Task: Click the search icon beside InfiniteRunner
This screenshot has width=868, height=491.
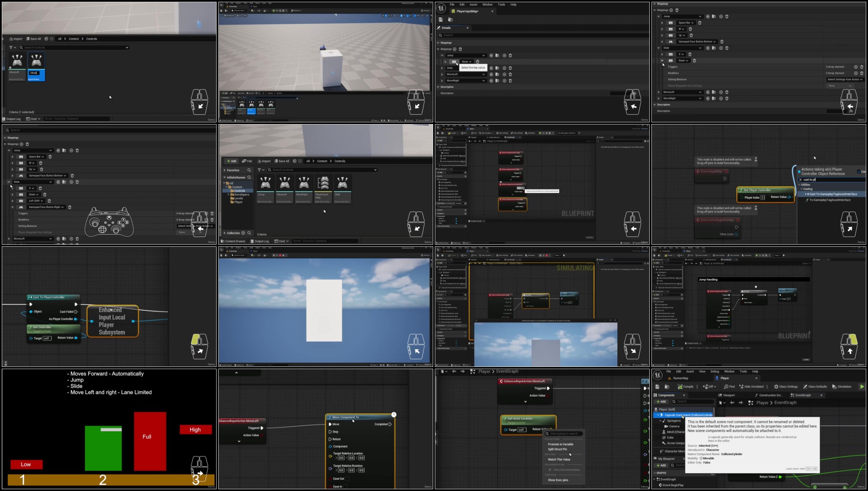Action: (x=249, y=178)
